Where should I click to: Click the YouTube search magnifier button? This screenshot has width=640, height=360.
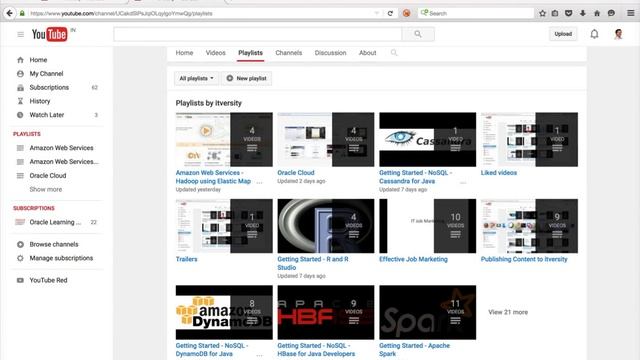pos(418,34)
